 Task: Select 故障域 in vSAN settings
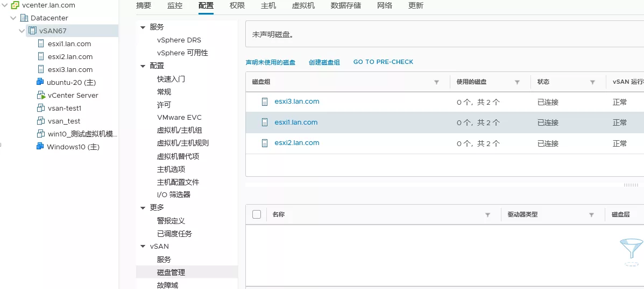(167, 285)
